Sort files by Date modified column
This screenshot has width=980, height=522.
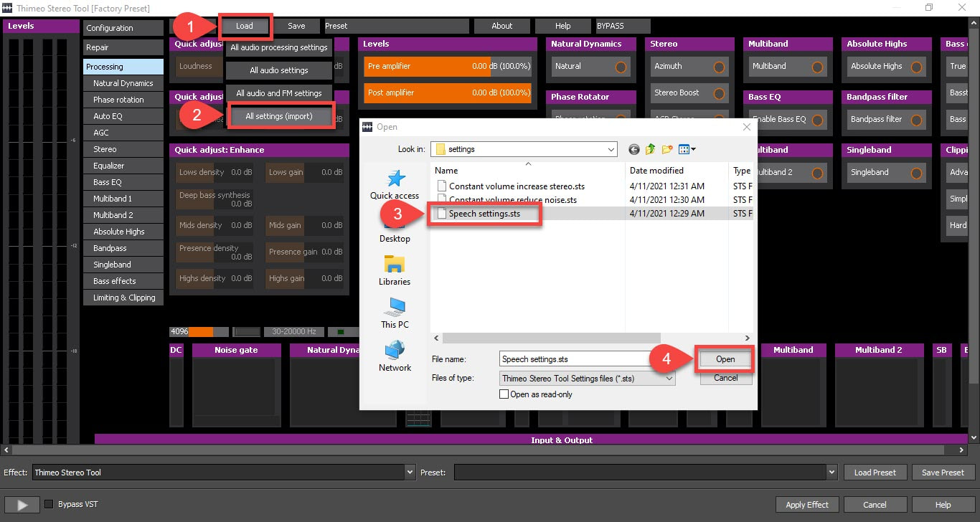[676, 171]
